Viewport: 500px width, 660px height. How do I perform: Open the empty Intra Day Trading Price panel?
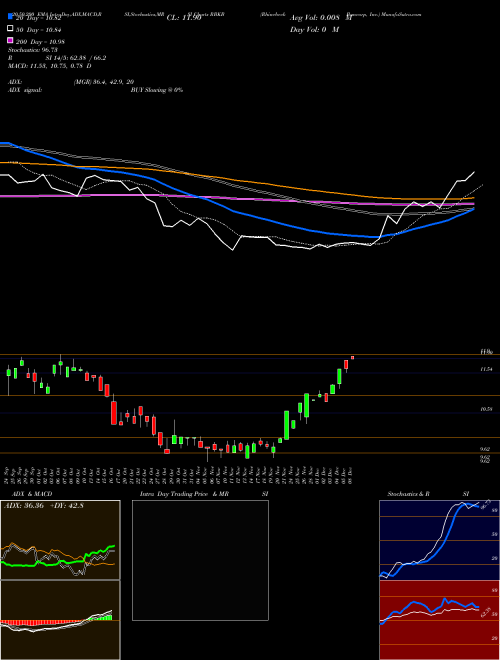click(200, 560)
